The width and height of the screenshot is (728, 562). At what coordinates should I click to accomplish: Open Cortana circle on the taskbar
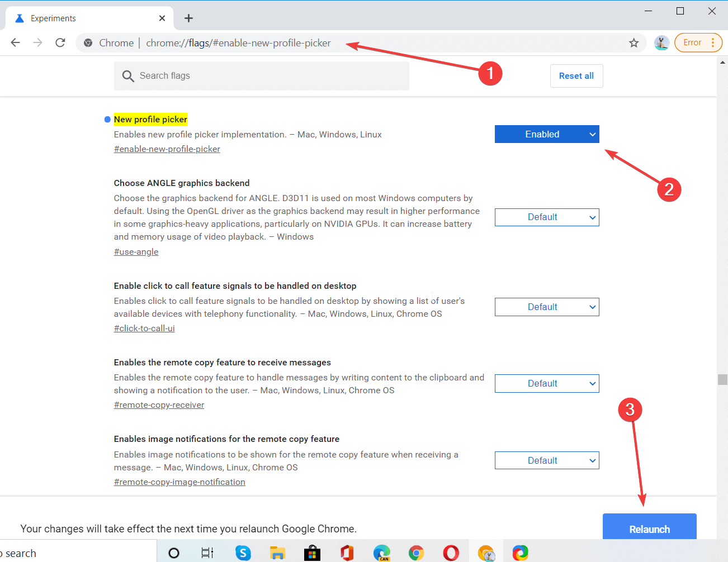point(174,553)
